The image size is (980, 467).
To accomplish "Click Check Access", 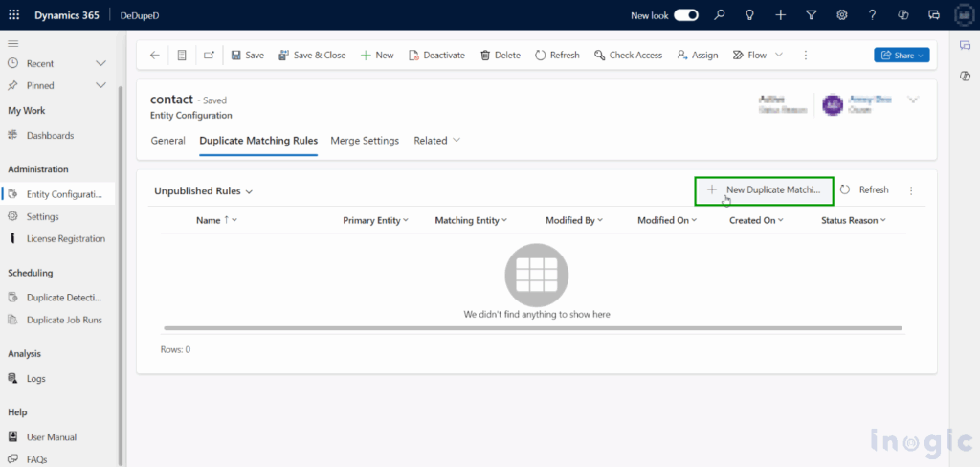I will [628, 55].
